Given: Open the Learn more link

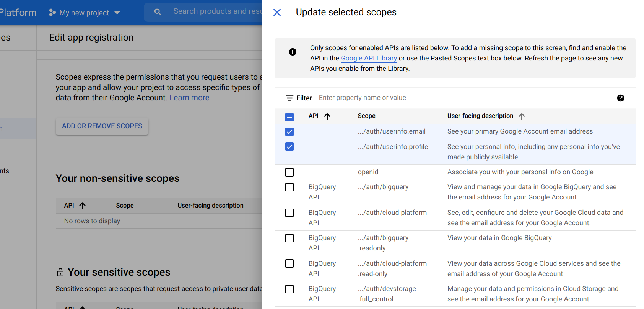Looking at the screenshot, I should (189, 98).
